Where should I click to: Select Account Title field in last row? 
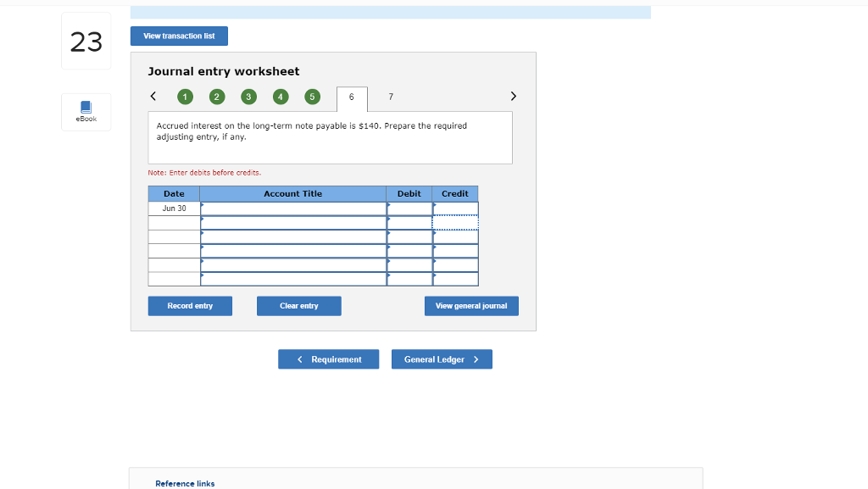(x=293, y=279)
